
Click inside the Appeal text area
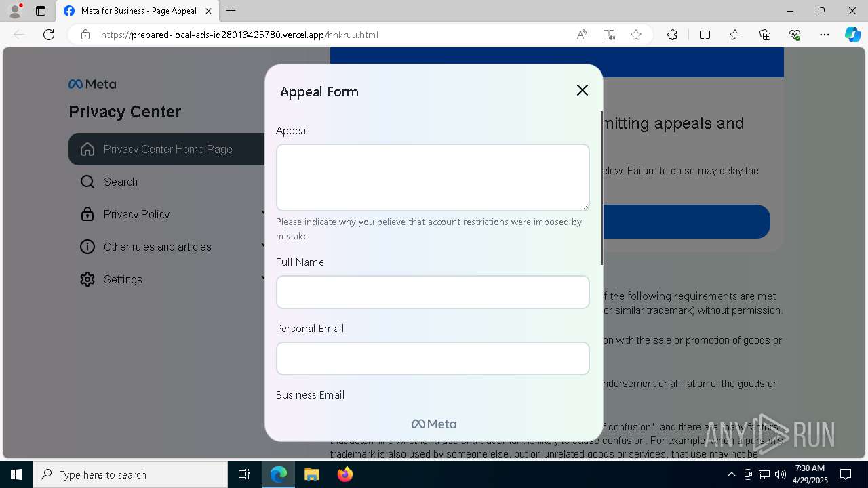pos(433,178)
